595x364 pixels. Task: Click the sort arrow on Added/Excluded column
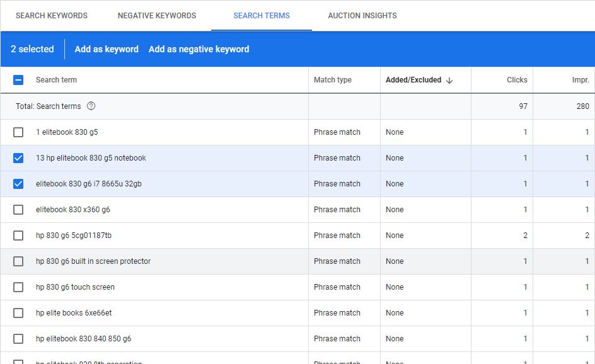pos(449,81)
